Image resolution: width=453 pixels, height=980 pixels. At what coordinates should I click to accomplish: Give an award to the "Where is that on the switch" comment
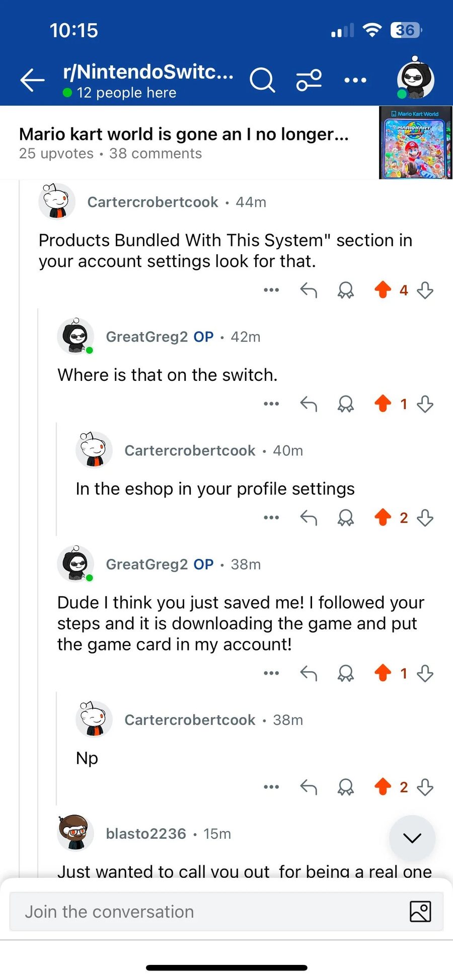click(345, 404)
